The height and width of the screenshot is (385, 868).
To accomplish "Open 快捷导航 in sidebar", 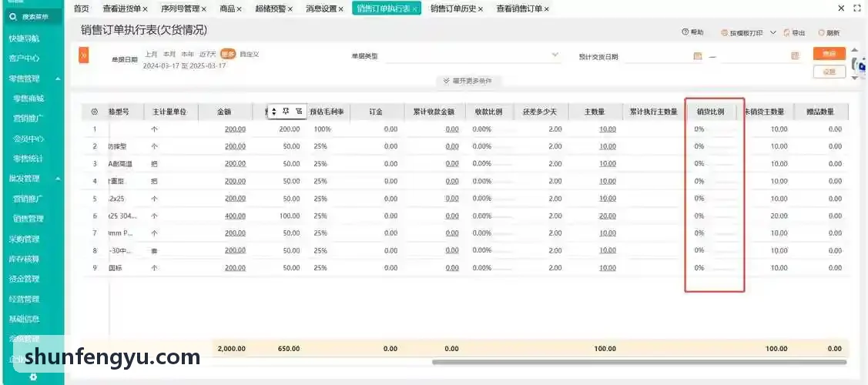I will point(25,38).
